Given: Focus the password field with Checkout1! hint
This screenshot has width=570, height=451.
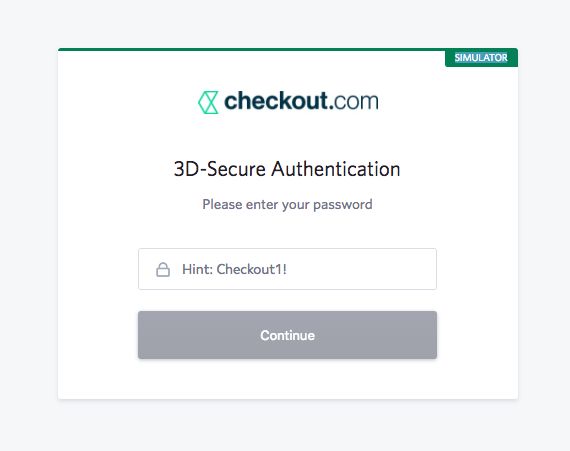Looking at the screenshot, I should coord(287,269).
